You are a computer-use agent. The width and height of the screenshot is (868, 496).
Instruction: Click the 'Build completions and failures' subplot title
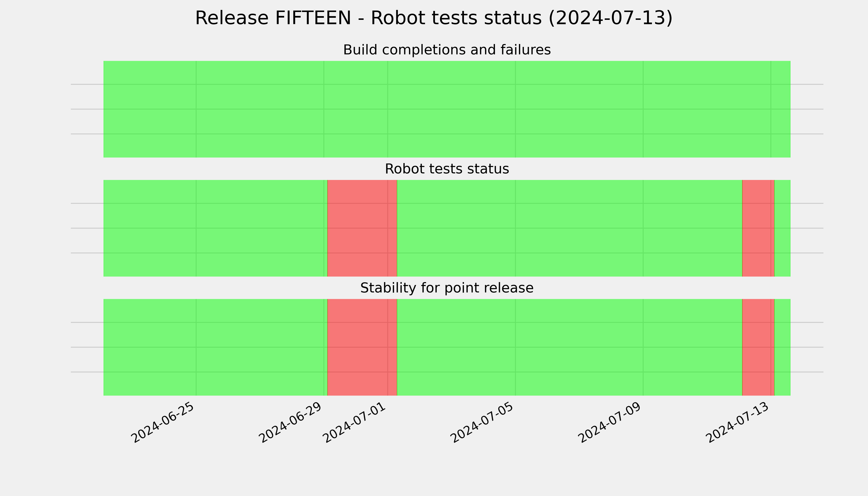pyautogui.click(x=447, y=50)
